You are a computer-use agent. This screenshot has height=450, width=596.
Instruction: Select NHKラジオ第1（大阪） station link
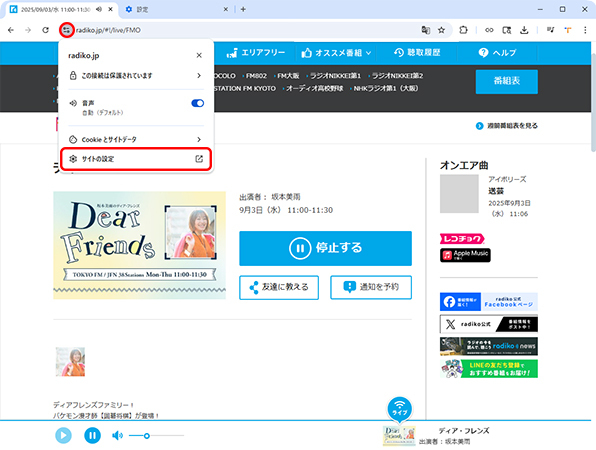pos(386,88)
